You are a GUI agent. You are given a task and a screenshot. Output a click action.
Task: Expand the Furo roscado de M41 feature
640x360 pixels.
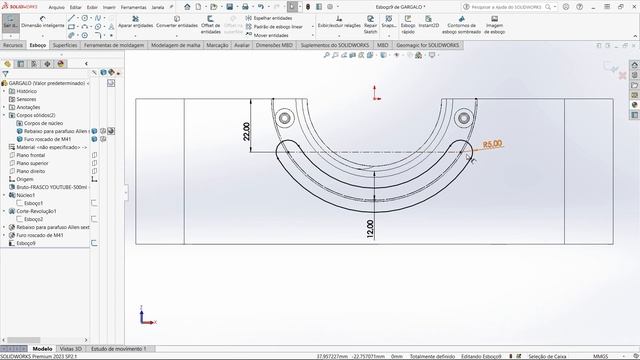[x=4, y=235]
